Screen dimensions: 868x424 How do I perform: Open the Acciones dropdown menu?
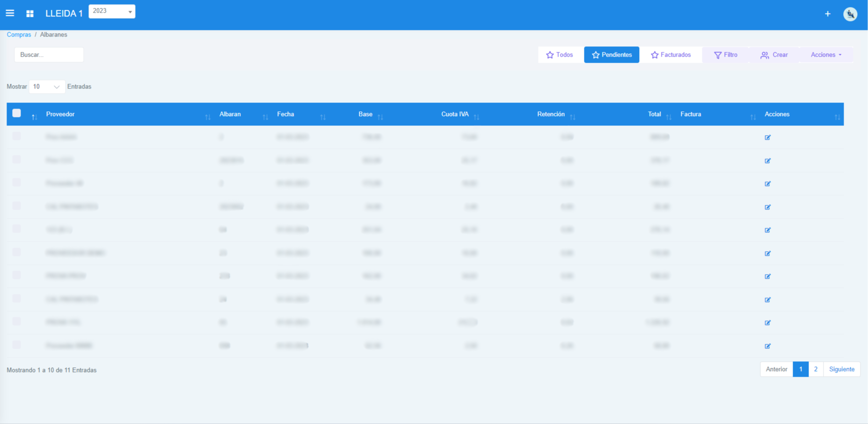coord(826,55)
